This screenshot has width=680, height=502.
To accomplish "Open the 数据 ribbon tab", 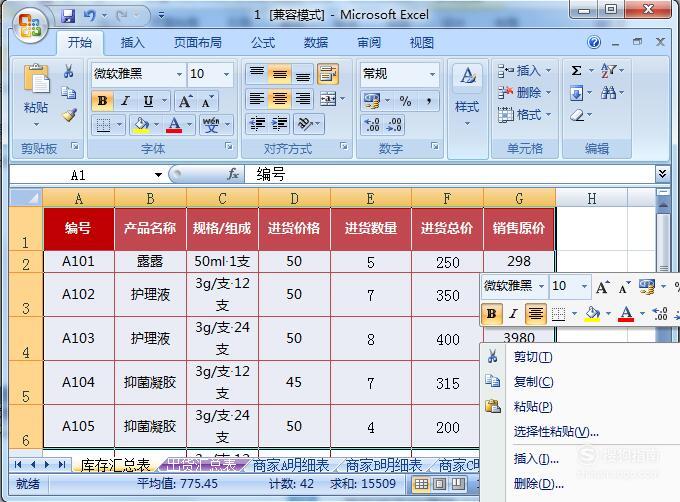I will pyautogui.click(x=316, y=42).
